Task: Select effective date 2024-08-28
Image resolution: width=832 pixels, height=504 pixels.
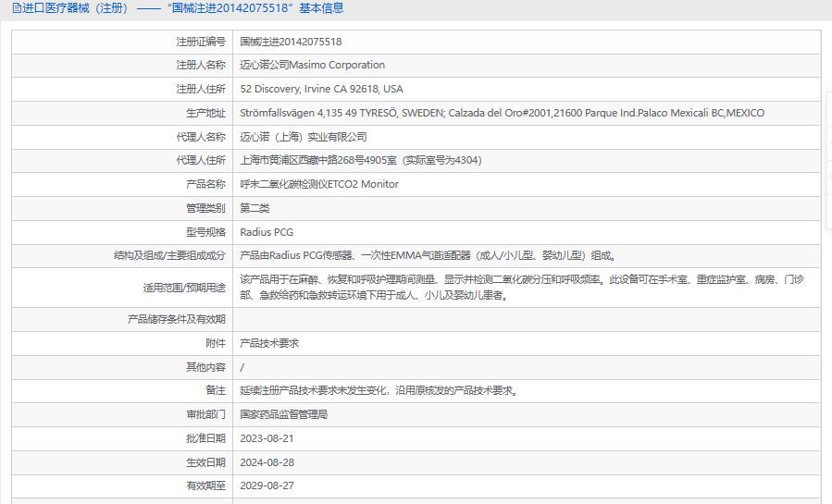Action: pyautogui.click(x=267, y=462)
